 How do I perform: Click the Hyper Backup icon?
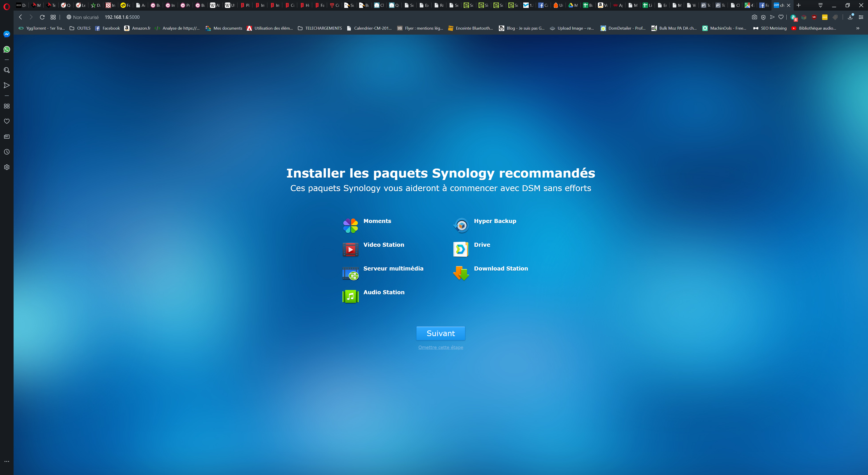tap(461, 226)
